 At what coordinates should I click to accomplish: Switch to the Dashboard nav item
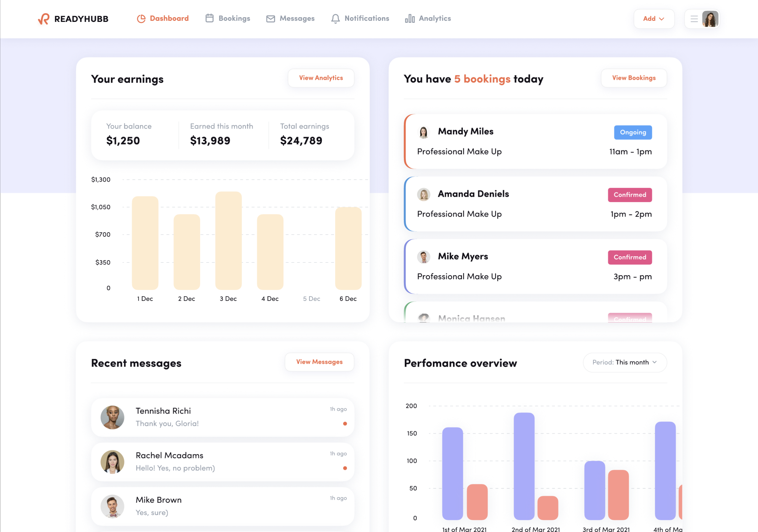(x=169, y=18)
